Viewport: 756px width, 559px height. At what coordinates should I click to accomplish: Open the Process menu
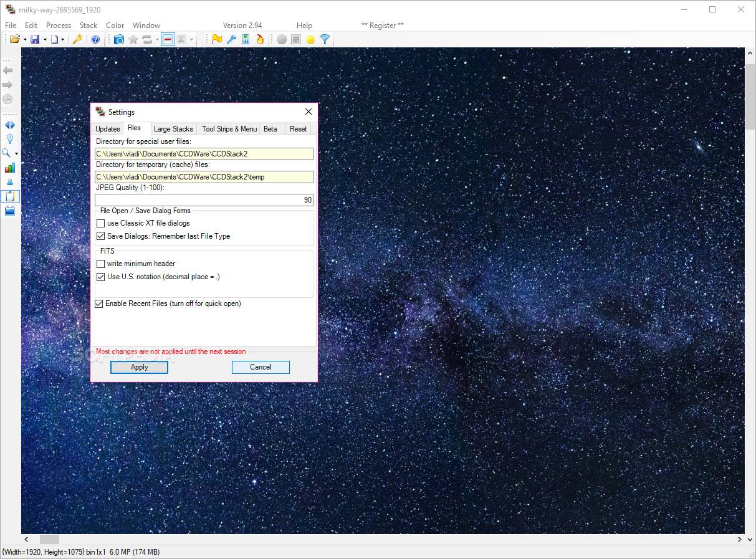click(59, 26)
